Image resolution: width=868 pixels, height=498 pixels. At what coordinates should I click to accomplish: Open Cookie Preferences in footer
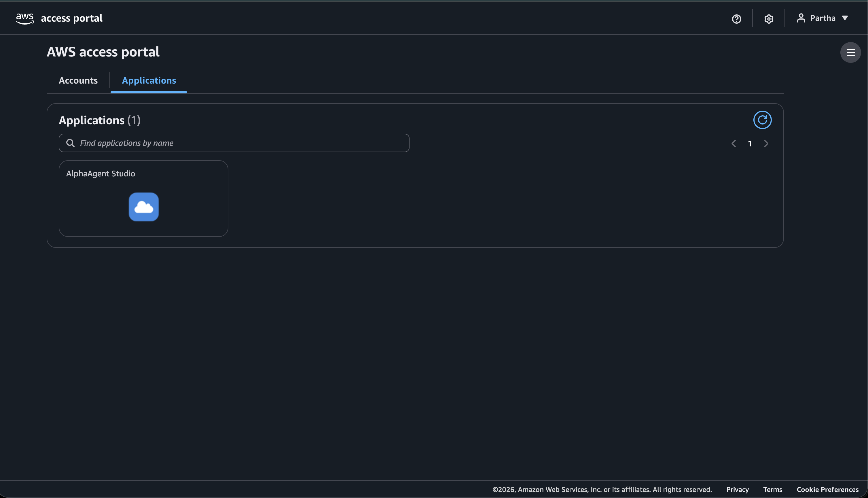[x=827, y=489]
